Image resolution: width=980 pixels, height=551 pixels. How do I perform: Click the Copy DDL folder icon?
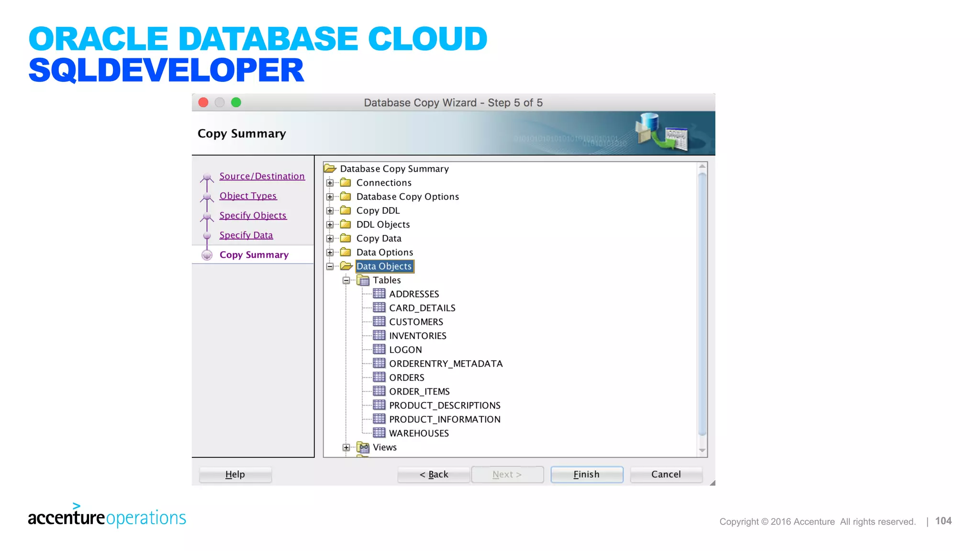tap(345, 210)
